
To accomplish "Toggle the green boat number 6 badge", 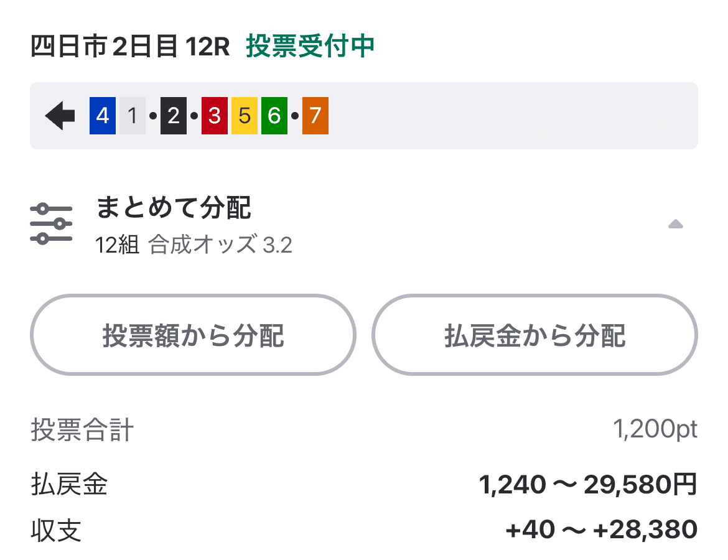I will click(274, 115).
